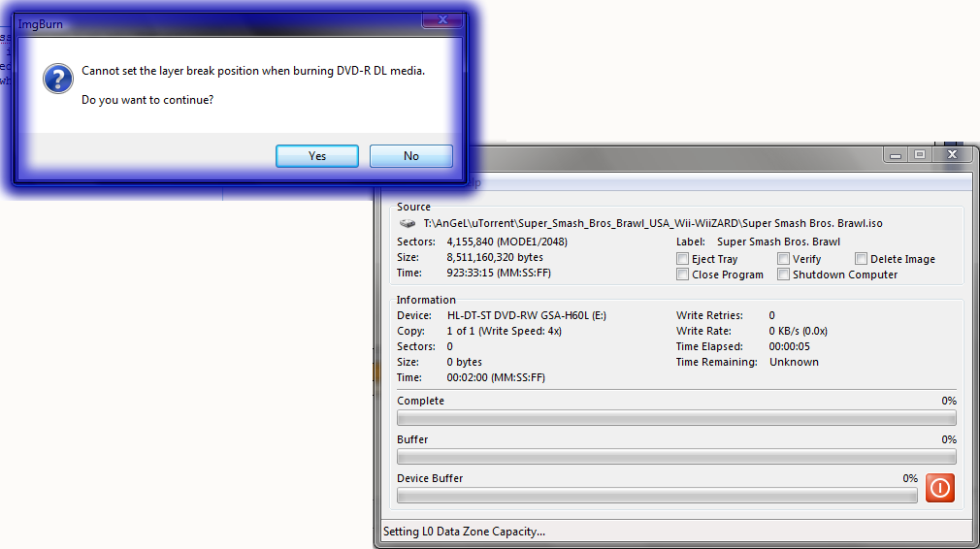This screenshot has width=980, height=549.
Task: Toggle the Shutdown Computer checkbox
Action: point(784,274)
